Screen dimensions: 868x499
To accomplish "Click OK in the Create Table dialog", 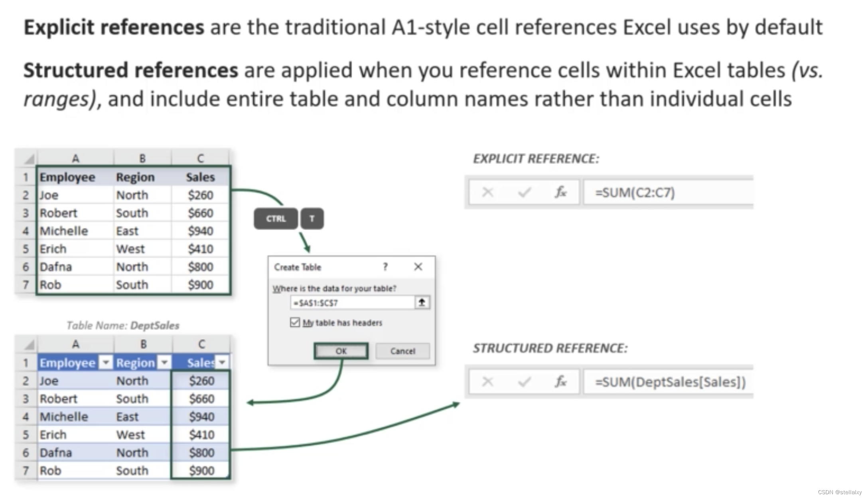I will tap(341, 351).
